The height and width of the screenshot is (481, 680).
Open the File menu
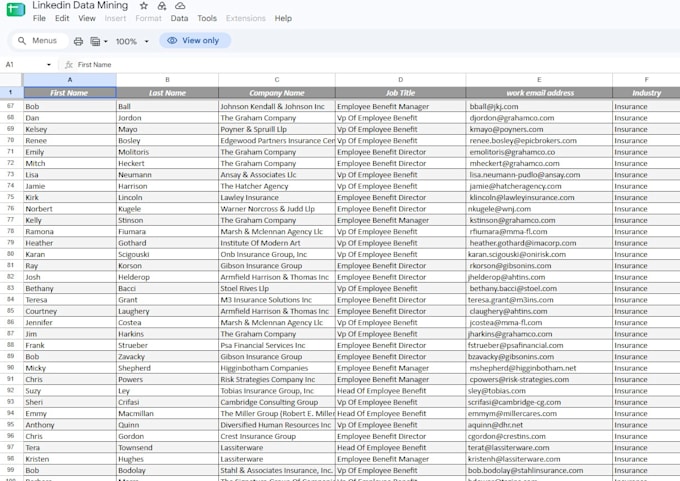click(x=39, y=18)
